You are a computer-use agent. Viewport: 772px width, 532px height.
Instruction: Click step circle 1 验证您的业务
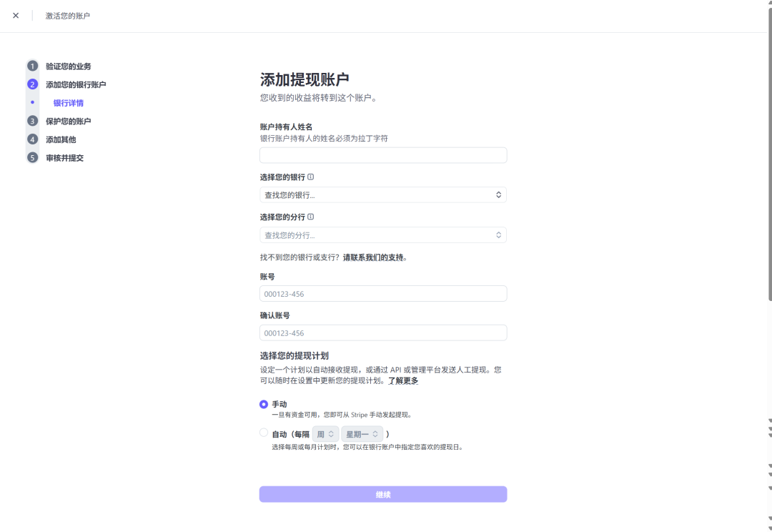tap(32, 66)
